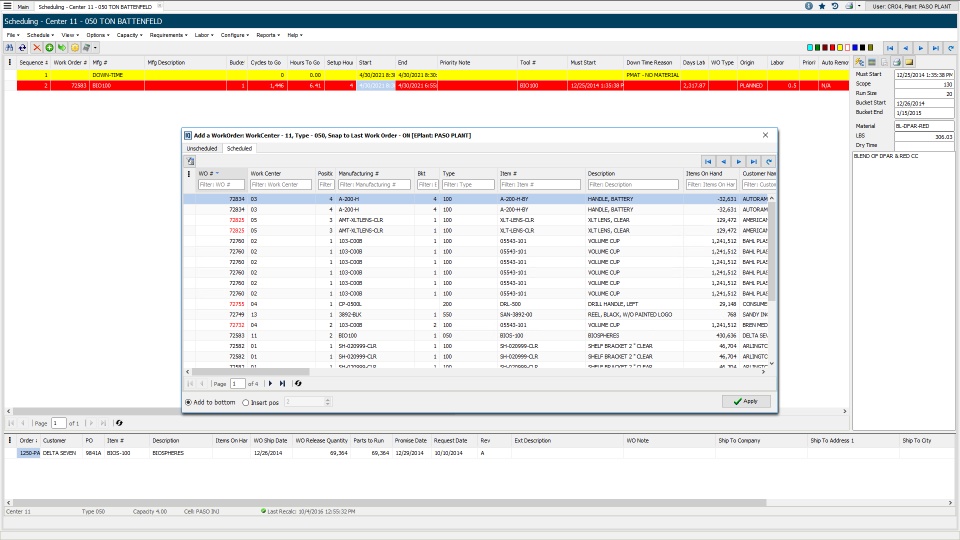This screenshot has height=540, width=960.
Task: Open the View menu
Action: (x=69, y=35)
